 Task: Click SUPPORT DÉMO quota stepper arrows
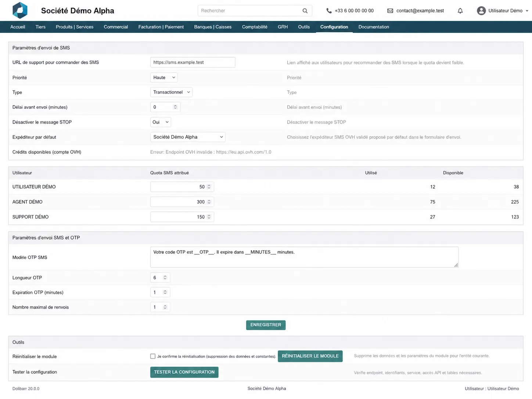(x=209, y=217)
